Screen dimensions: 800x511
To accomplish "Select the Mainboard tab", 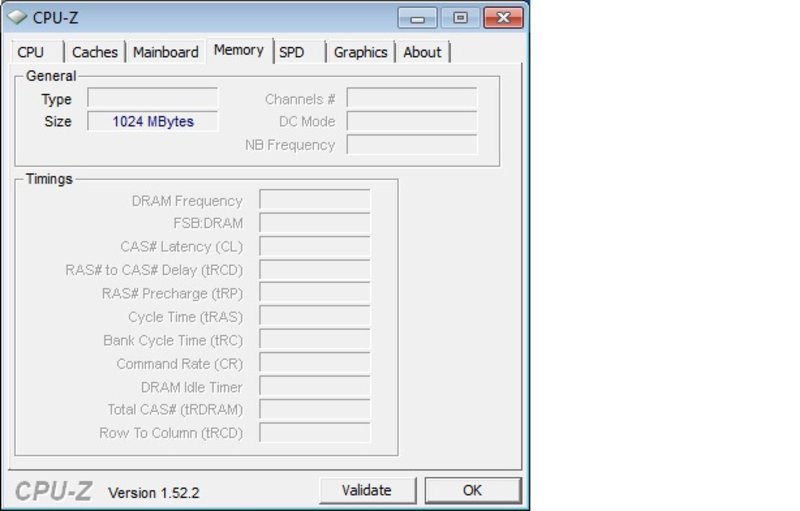I will tap(165, 52).
